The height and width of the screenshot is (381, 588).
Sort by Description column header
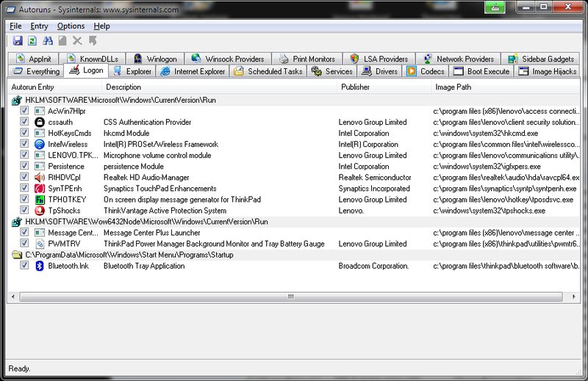[219, 87]
